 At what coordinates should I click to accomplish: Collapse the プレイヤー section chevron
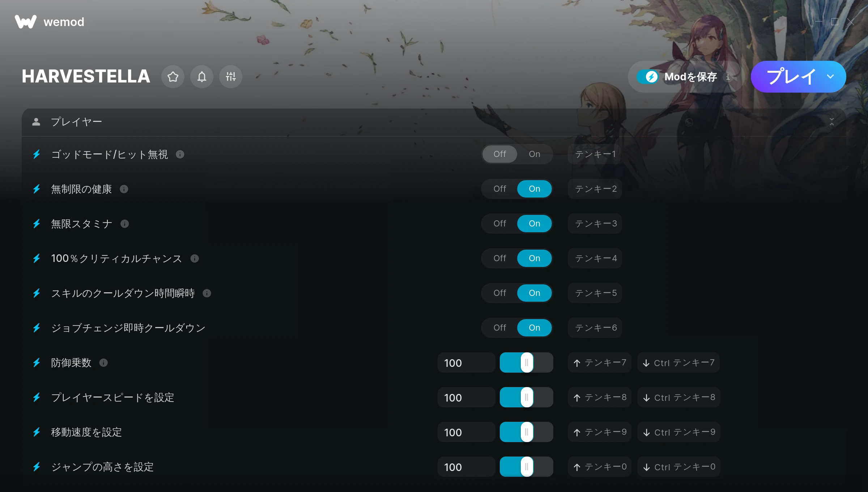tap(832, 122)
